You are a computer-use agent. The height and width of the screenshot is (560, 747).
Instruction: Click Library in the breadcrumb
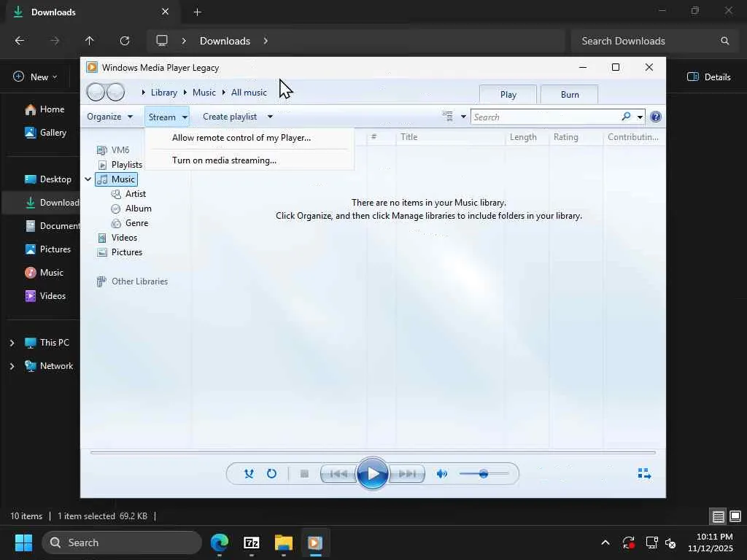164,93
